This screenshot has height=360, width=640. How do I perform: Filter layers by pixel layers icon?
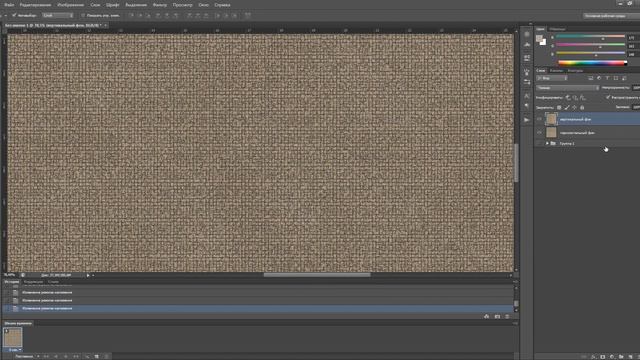[x=591, y=78]
